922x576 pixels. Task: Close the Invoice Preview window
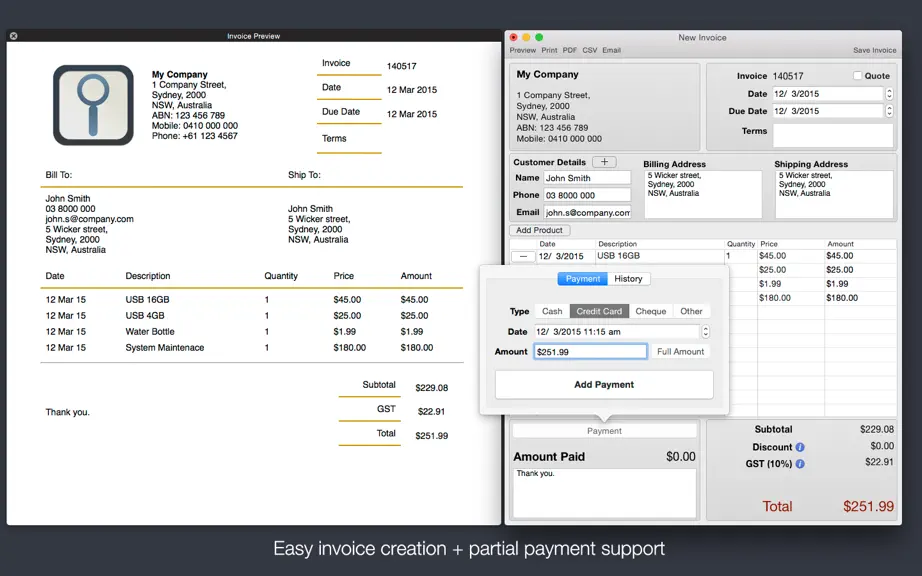(x=14, y=36)
